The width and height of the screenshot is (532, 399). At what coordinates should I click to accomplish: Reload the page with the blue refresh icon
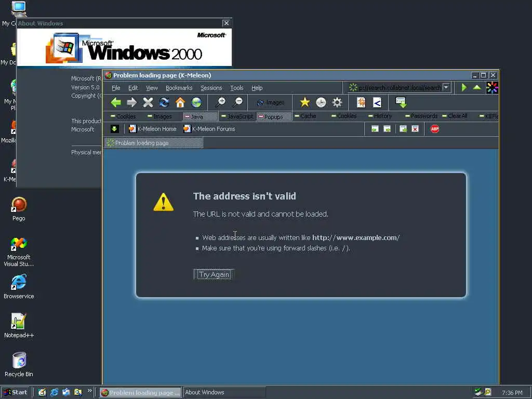tap(164, 102)
